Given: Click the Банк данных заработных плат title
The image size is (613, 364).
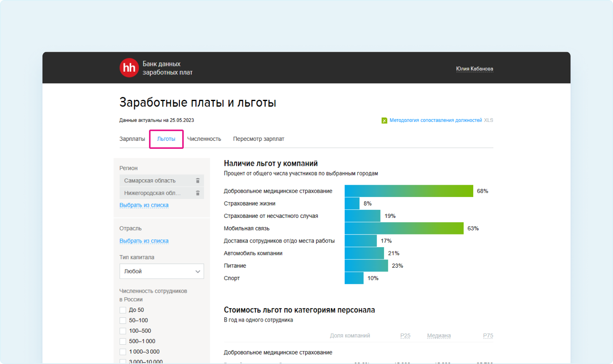Looking at the screenshot, I should pyautogui.click(x=168, y=68).
